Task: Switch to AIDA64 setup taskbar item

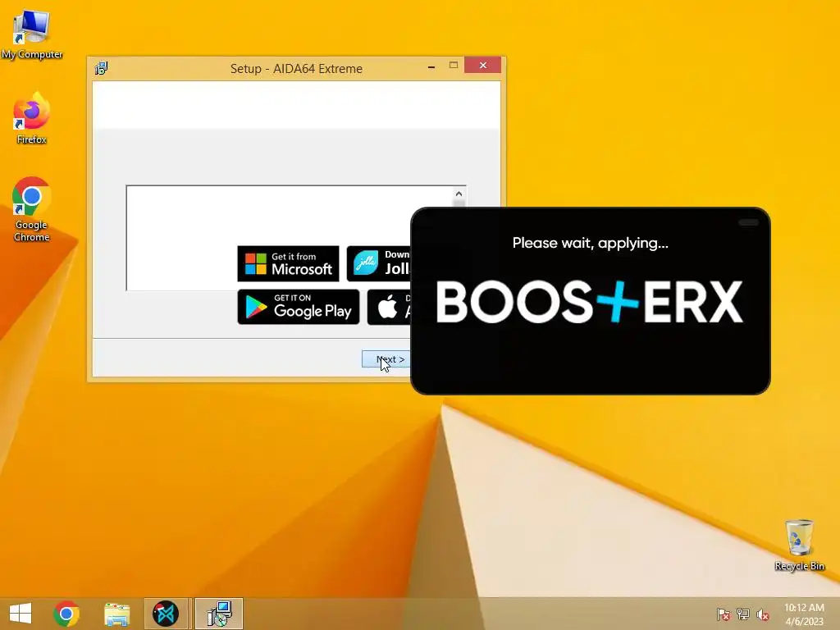Action: 219,614
